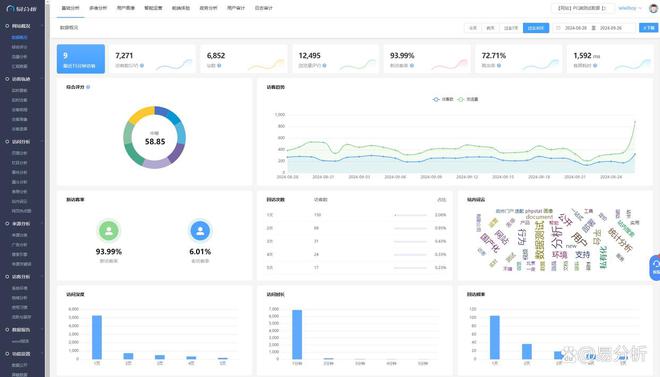Click the info icon under the 72.71% metric
The width and height of the screenshot is (660, 377).
coord(499,66)
